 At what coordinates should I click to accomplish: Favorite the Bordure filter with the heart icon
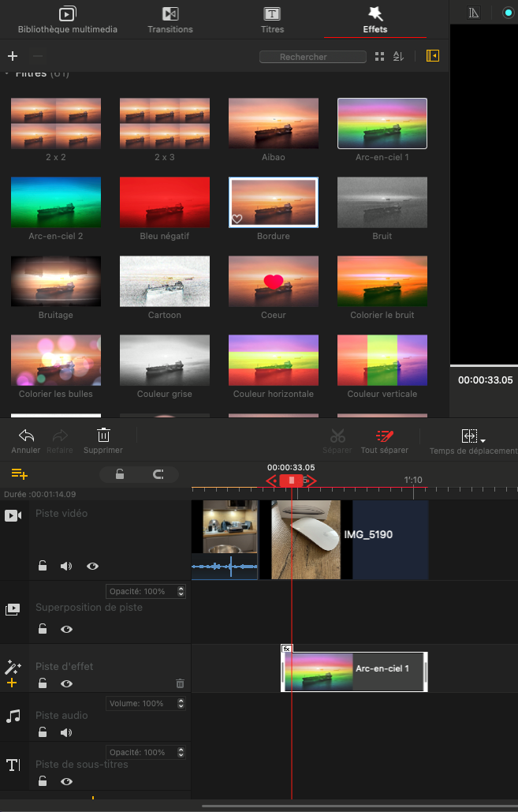237,219
